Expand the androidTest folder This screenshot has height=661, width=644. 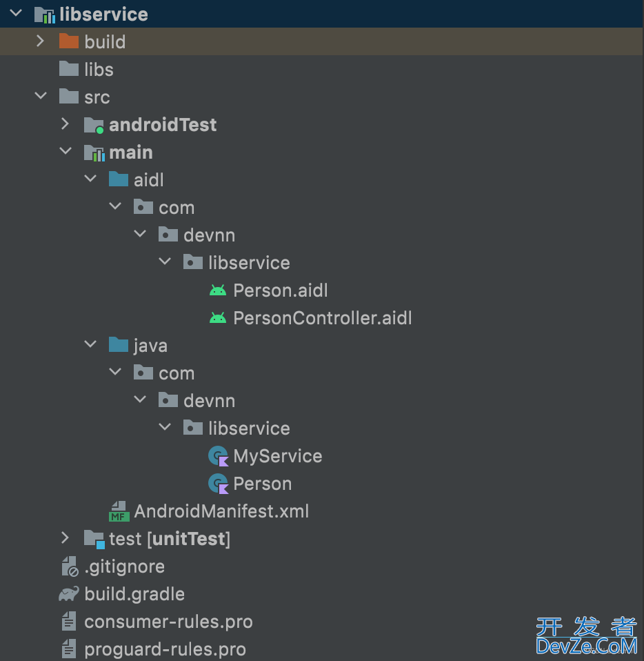tap(66, 124)
